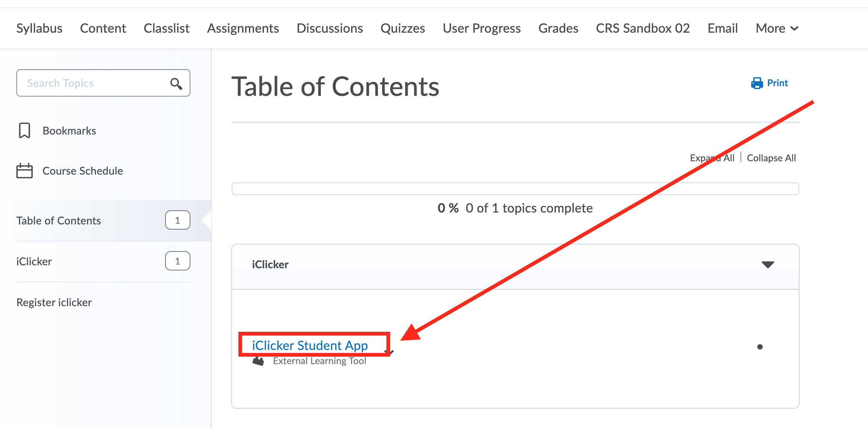Click the Collapse All control
The image size is (868, 428).
[771, 158]
